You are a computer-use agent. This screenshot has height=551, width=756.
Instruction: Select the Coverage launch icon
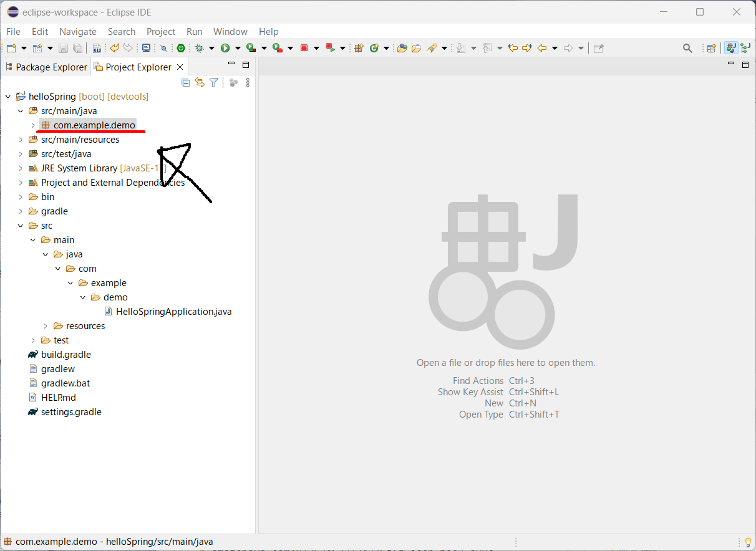[251, 48]
